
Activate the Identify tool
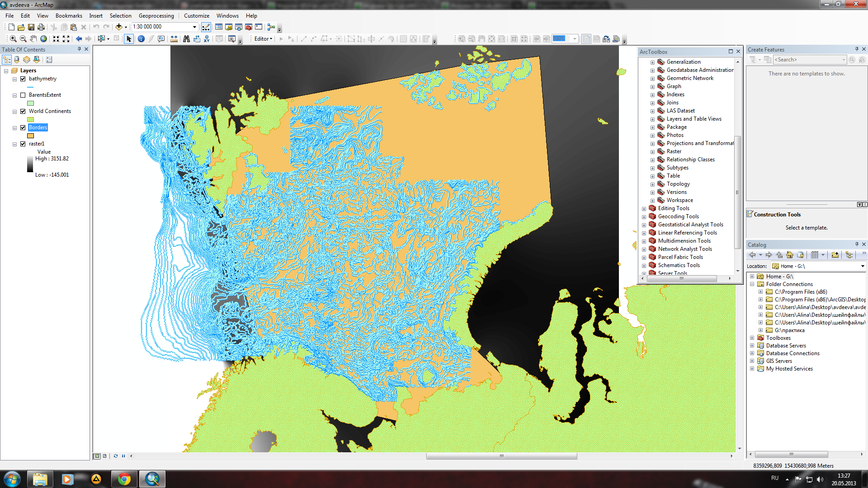click(x=141, y=39)
